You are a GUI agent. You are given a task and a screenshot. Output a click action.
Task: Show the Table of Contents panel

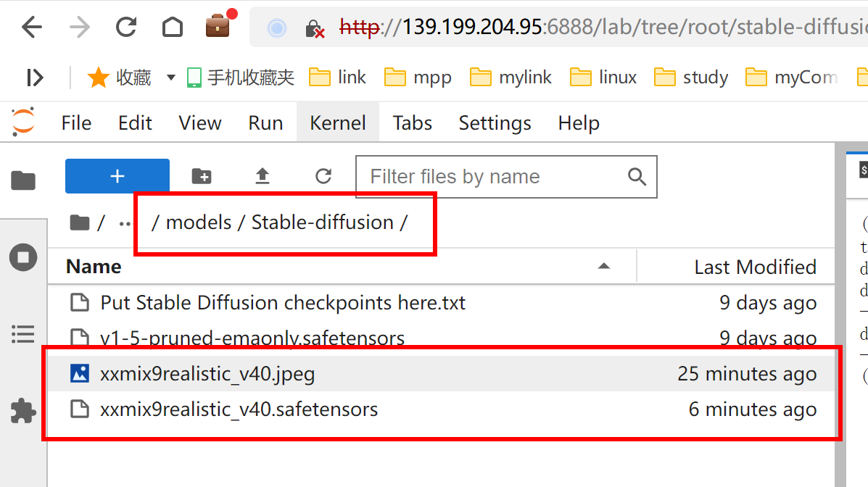click(23, 334)
